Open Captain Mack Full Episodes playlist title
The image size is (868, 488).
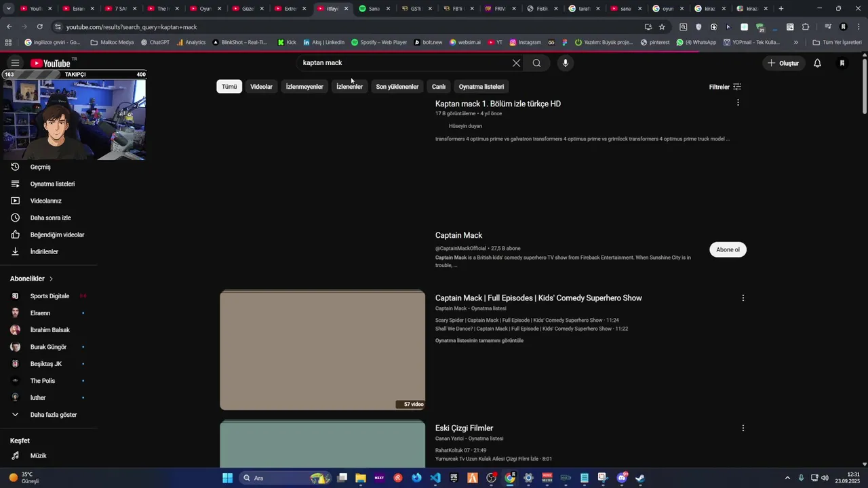coord(538,298)
